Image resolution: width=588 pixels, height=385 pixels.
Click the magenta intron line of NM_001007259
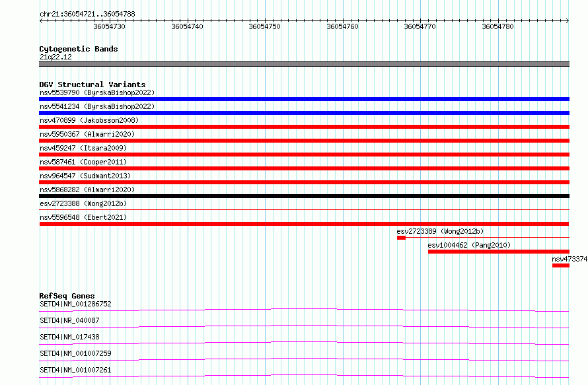coord(304,359)
